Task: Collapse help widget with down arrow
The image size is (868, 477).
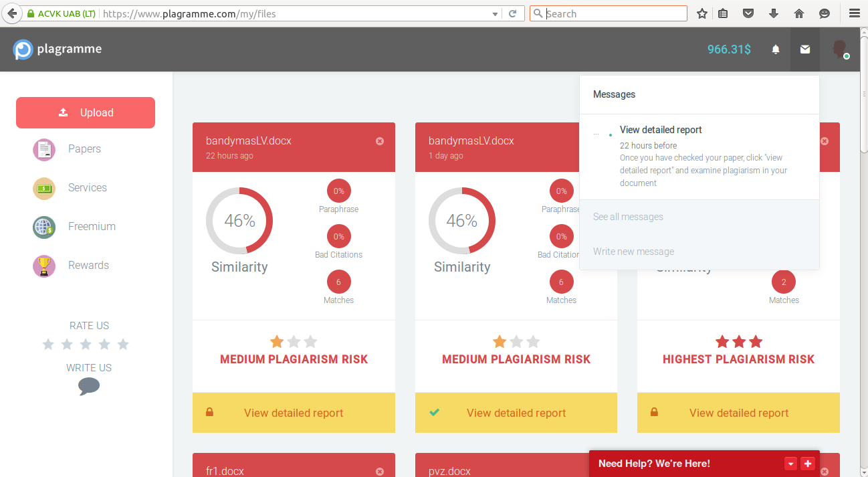Action: coord(791,464)
